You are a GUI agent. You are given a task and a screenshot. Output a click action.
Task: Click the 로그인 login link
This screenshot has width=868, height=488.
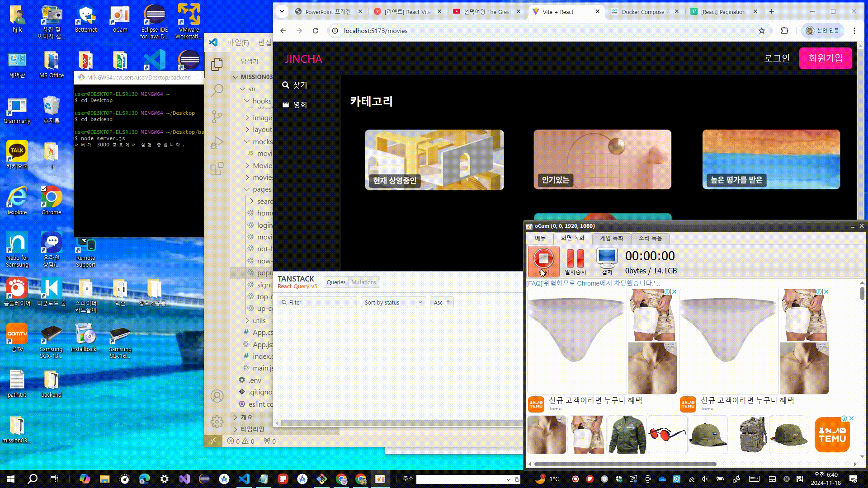pos(777,58)
